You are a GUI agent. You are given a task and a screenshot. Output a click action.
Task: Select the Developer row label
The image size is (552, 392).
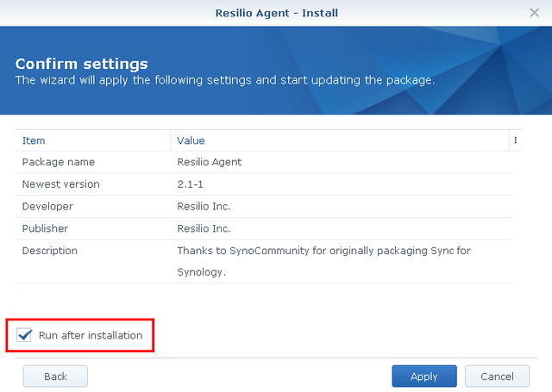point(47,207)
